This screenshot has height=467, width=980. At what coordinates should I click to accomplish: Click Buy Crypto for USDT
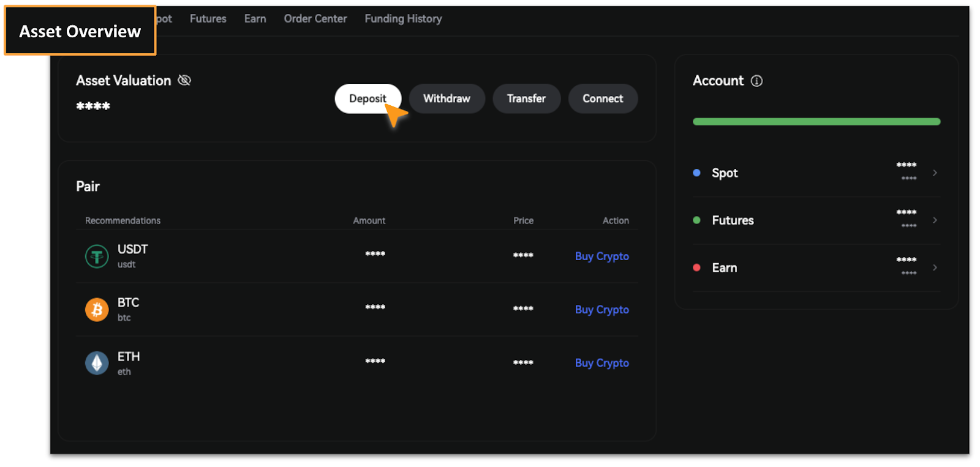(x=601, y=256)
